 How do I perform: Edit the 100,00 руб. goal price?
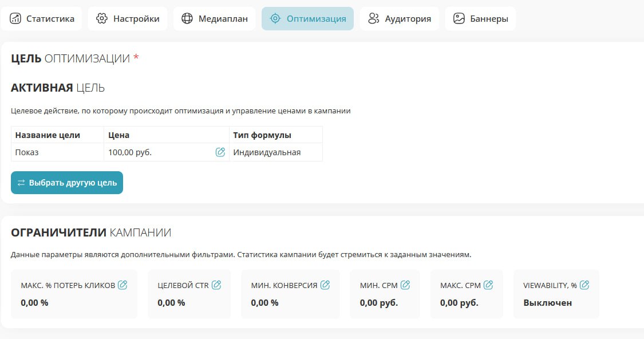point(220,152)
